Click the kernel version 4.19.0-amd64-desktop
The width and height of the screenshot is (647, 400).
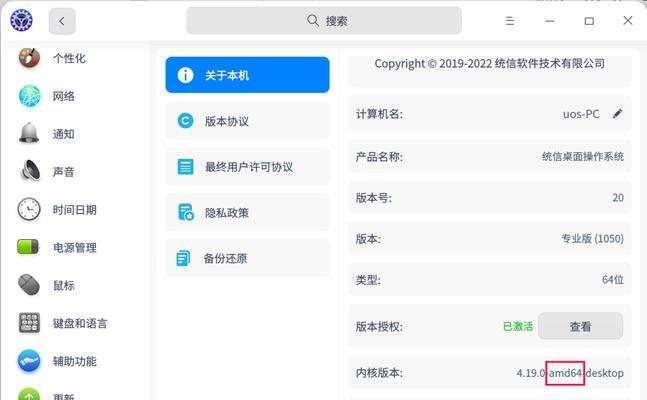click(x=570, y=373)
